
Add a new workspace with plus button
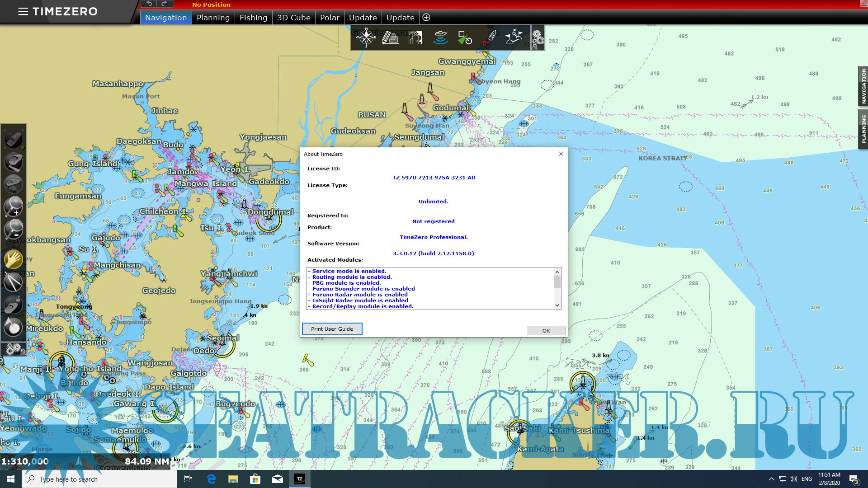[x=426, y=18]
